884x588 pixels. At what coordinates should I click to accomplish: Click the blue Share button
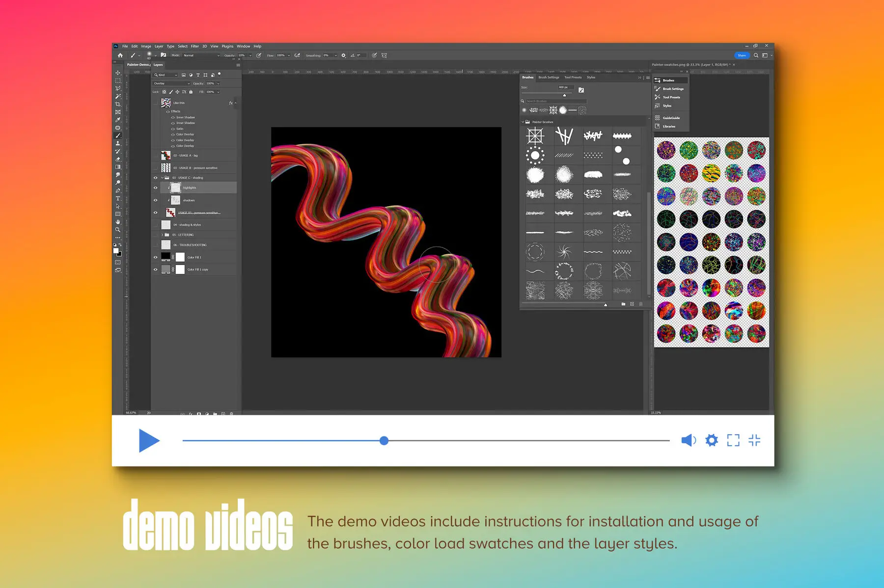(741, 55)
